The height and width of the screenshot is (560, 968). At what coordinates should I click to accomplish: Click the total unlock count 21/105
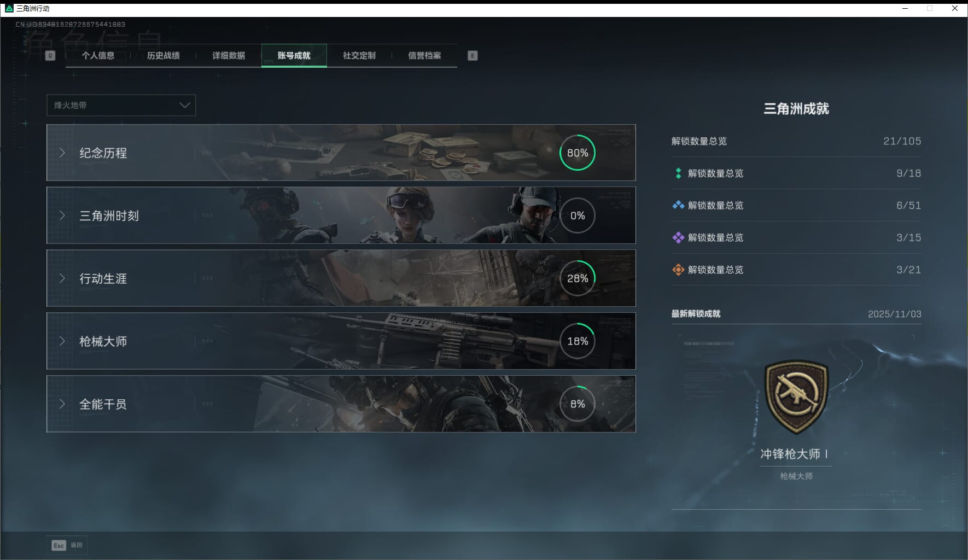[902, 141]
